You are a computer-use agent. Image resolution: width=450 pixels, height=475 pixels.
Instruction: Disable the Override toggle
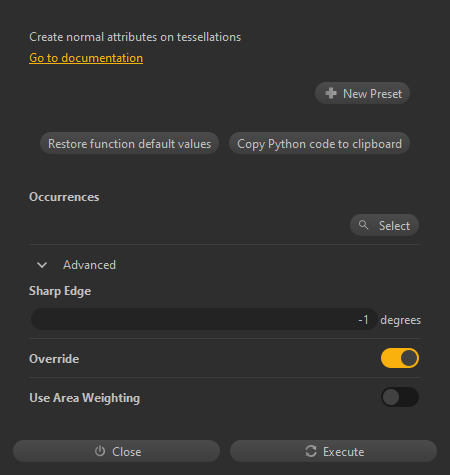click(400, 358)
